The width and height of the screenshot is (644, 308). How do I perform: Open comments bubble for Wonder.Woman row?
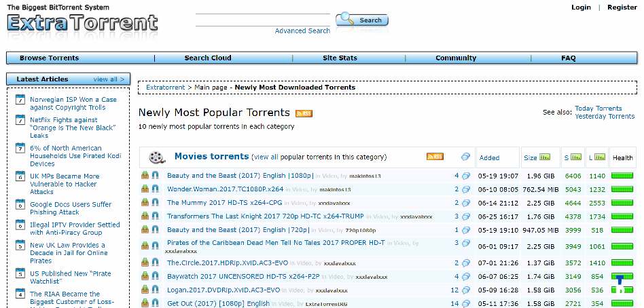[466, 189]
